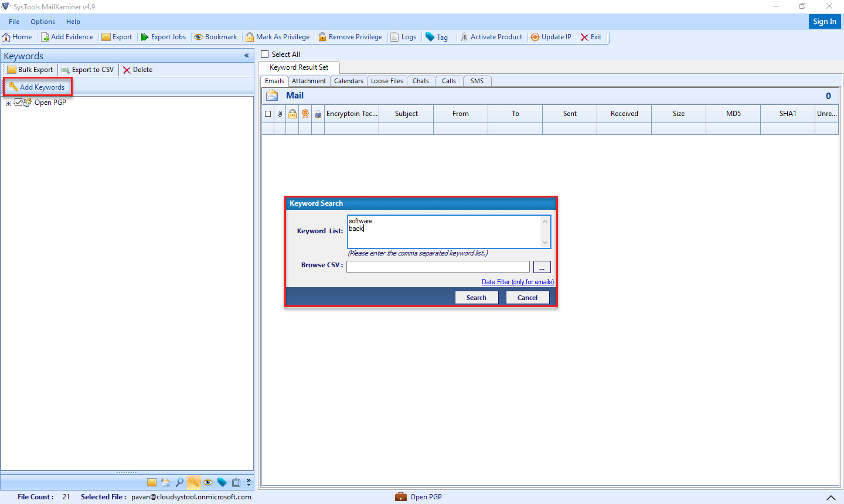Click inside the Browse CSV field

438,266
